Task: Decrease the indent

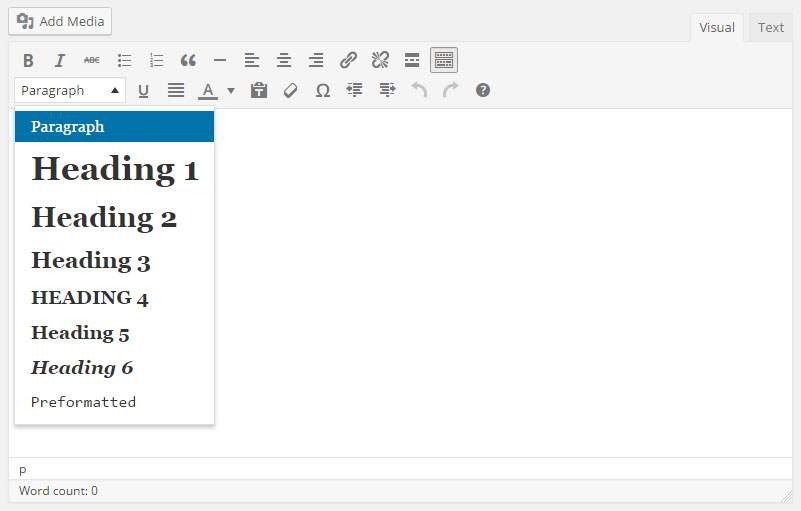Action: click(x=355, y=90)
